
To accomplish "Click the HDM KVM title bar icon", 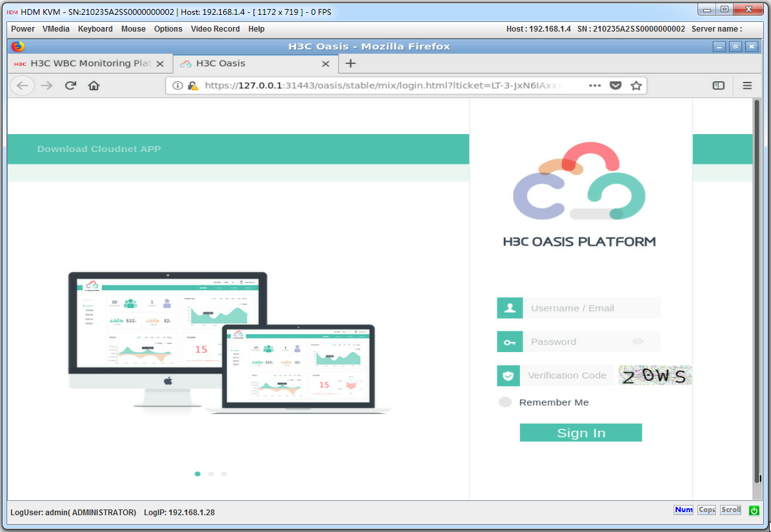I will coord(12,12).
